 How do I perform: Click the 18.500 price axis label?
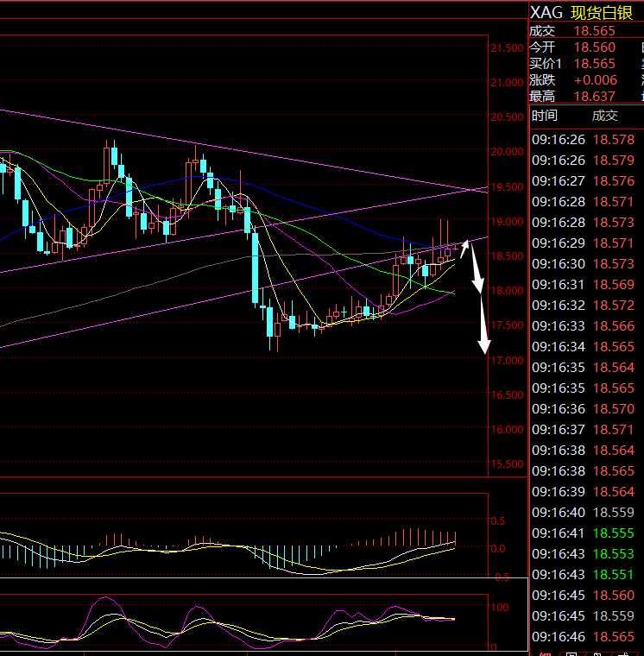pos(507,255)
